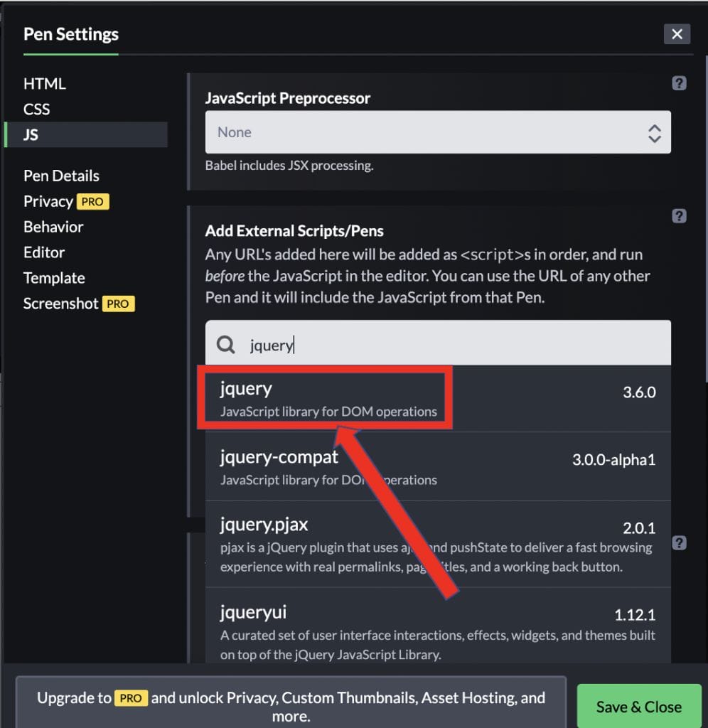Image resolution: width=708 pixels, height=728 pixels.
Task: Click help icon beside JavaScript Preprocessor
Action: 678,83
